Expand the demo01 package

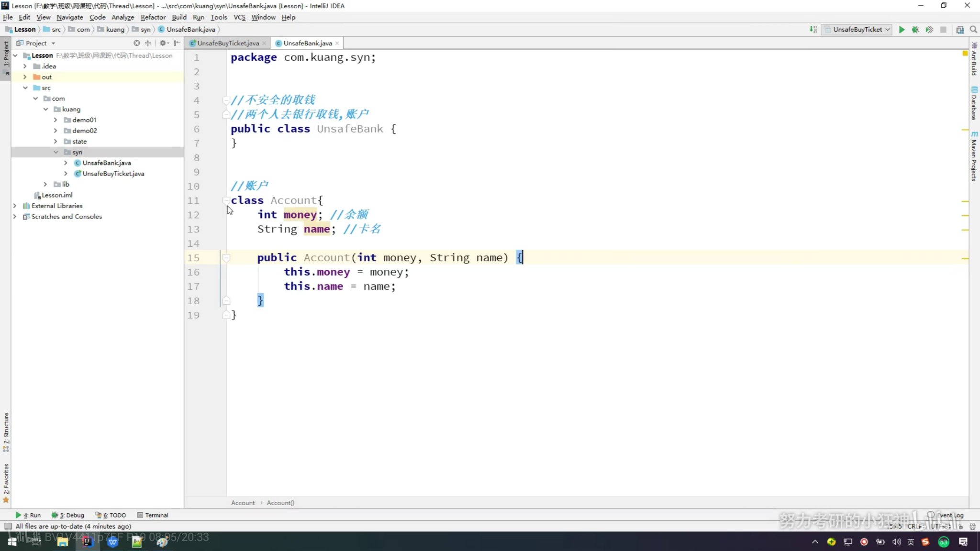(56, 120)
